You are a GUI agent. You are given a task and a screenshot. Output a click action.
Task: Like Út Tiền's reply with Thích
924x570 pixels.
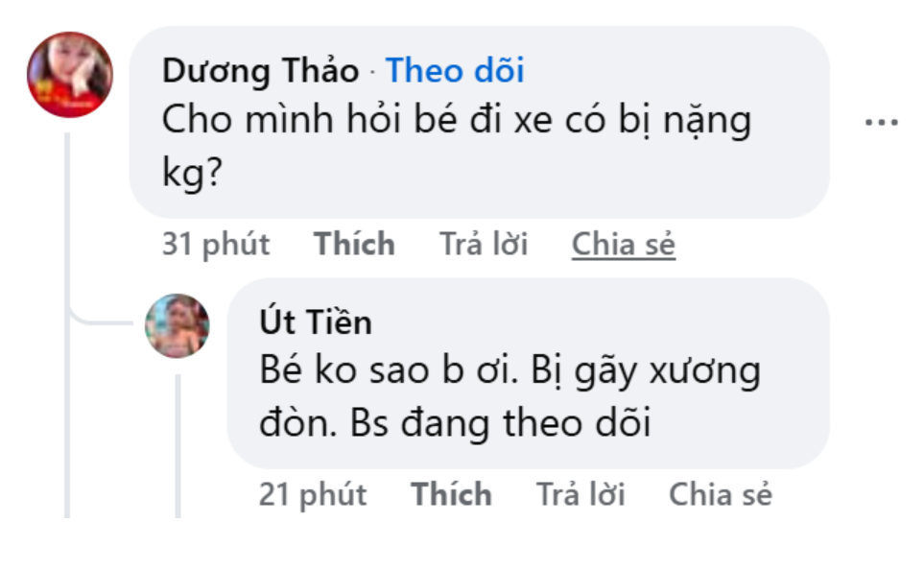click(x=451, y=494)
